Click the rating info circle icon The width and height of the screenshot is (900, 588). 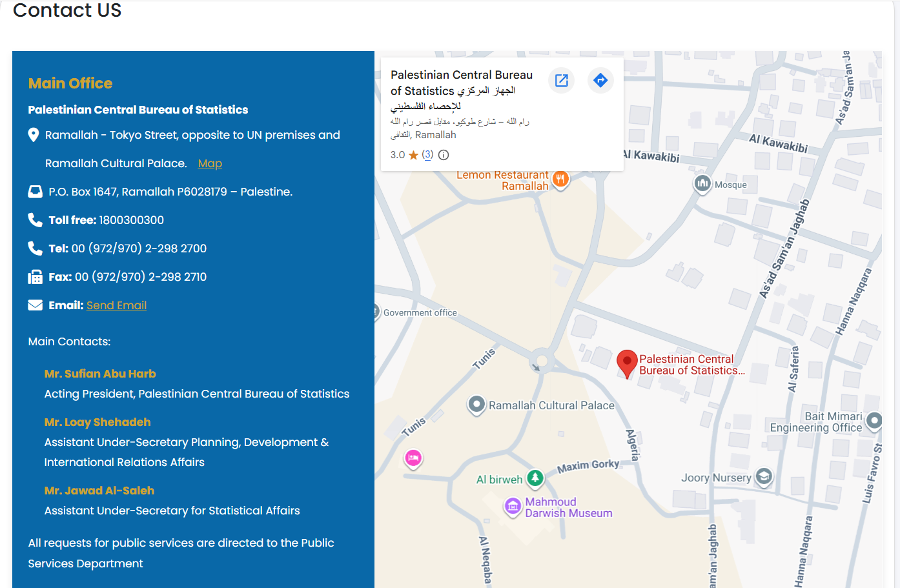[x=444, y=155]
